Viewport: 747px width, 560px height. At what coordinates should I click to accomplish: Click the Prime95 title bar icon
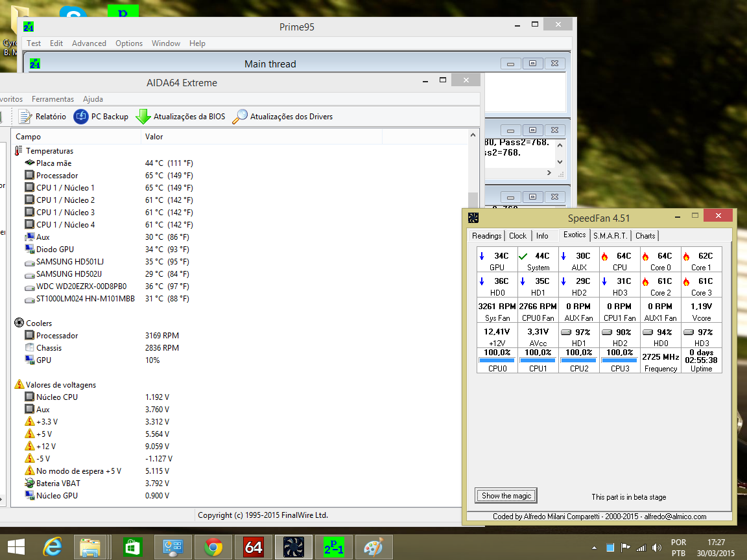(28, 27)
